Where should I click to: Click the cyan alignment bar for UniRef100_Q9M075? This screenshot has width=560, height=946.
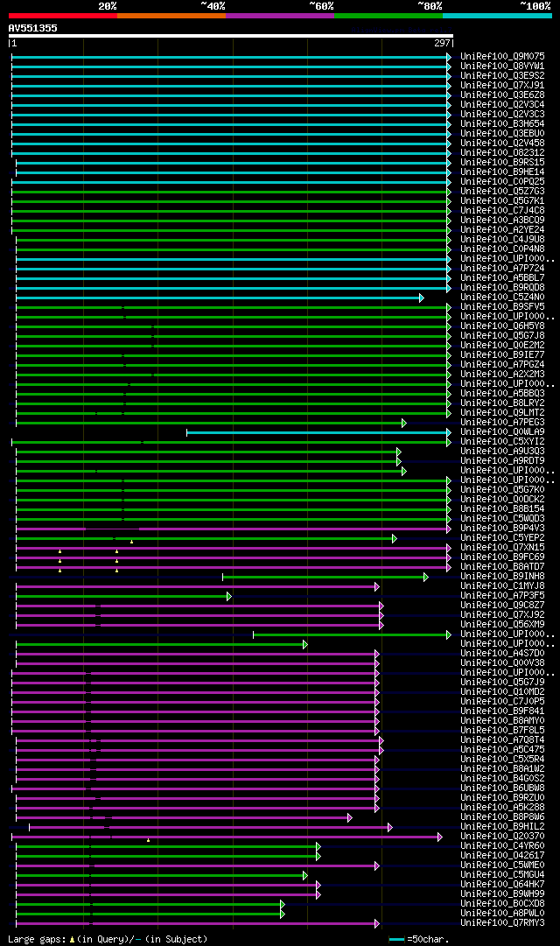click(231, 57)
